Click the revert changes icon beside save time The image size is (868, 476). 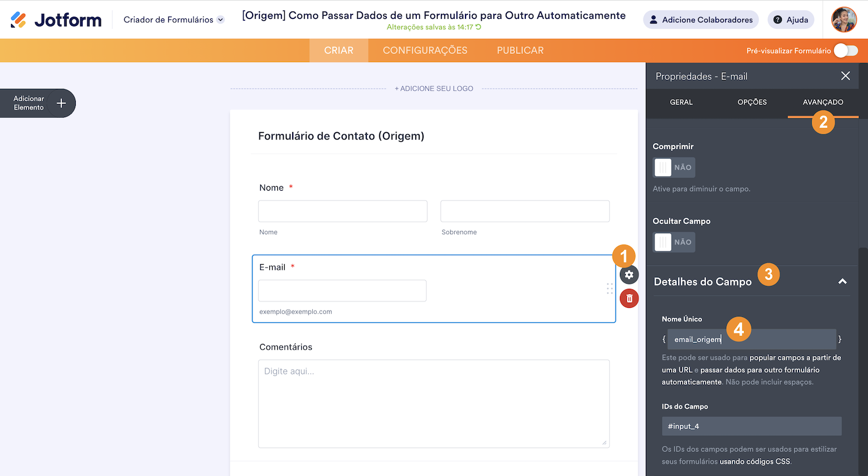click(478, 27)
